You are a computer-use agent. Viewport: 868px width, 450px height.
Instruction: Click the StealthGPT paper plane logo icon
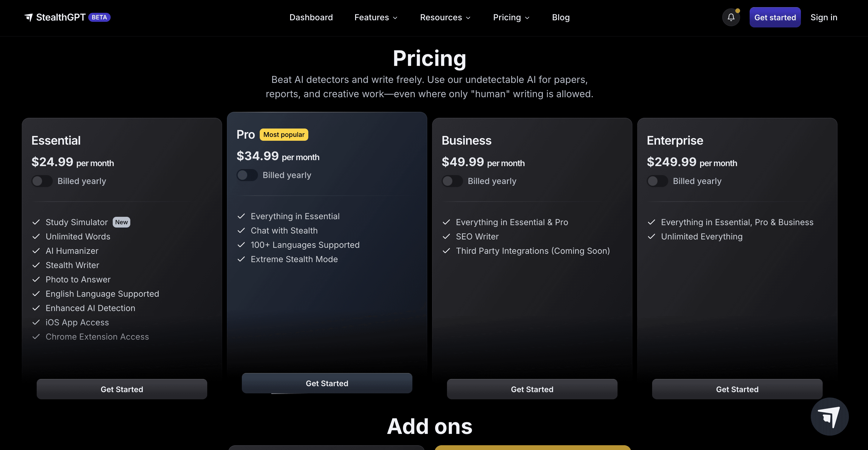coord(29,17)
